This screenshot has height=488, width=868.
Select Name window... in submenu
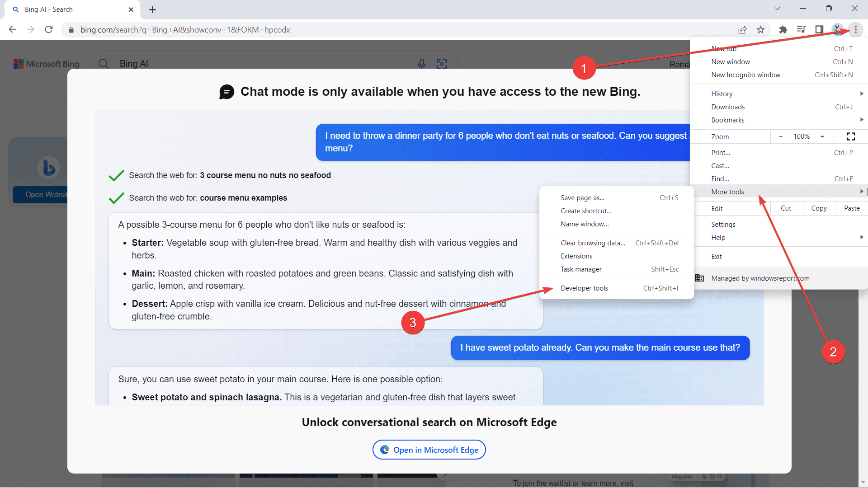tap(617, 224)
